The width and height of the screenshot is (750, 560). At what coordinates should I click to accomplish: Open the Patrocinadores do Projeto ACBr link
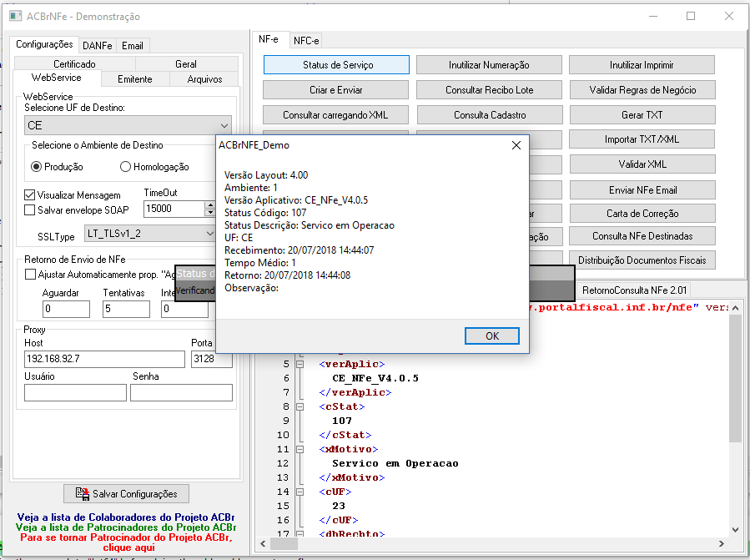(126, 527)
